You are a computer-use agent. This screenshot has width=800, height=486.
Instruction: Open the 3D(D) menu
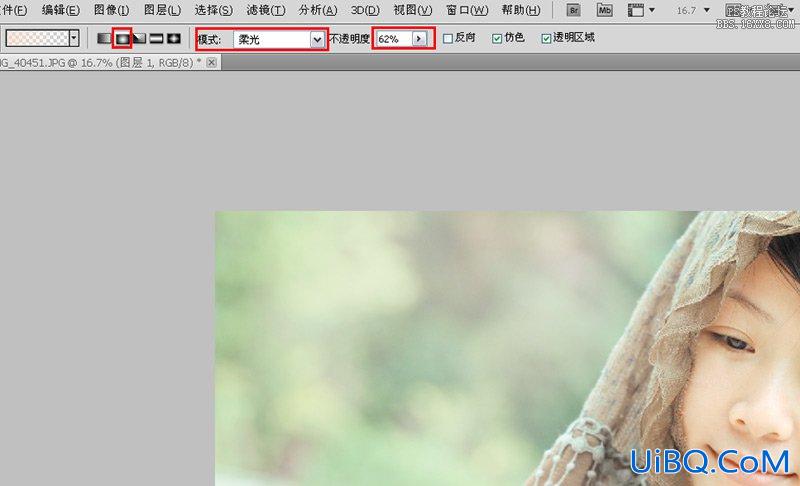pos(365,10)
